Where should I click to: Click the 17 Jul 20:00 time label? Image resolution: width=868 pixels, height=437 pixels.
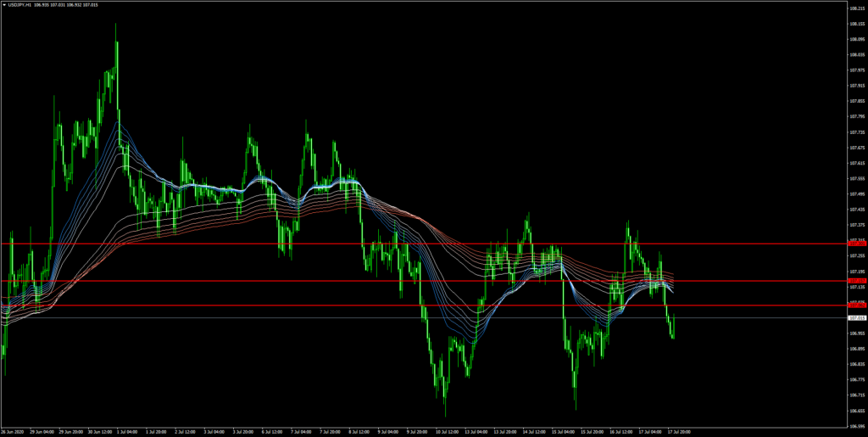click(678, 431)
